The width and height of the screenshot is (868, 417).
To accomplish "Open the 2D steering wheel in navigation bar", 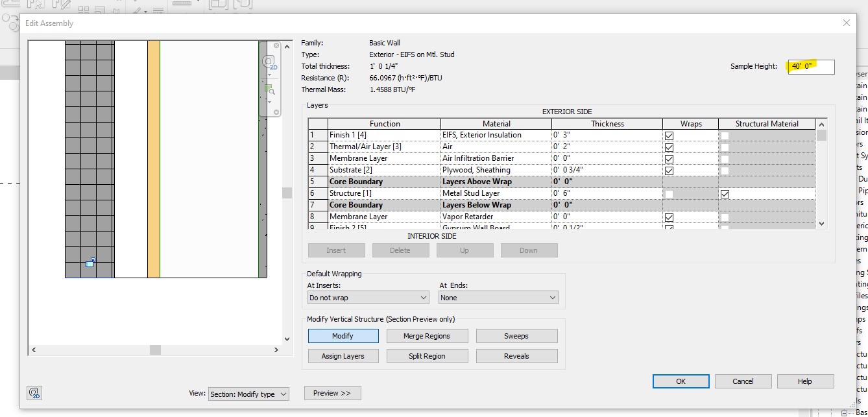I will tap(269, 62).
